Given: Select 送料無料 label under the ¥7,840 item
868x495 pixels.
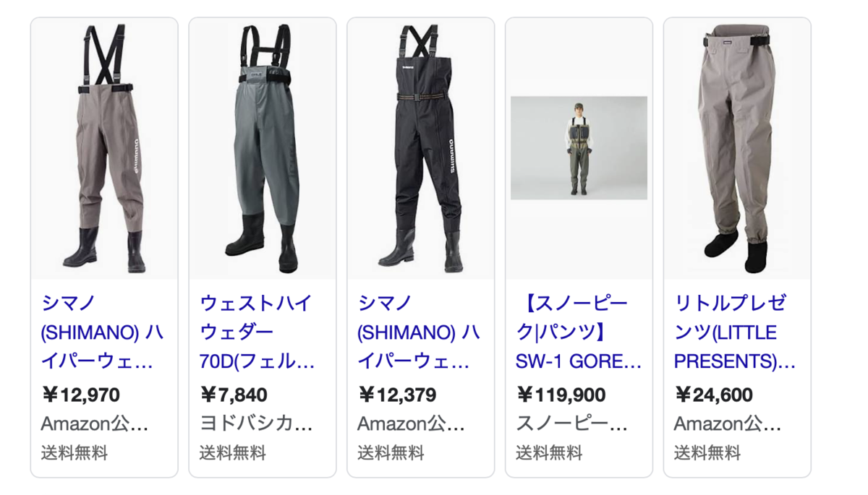Looking at the screenshot, I should pyautogui.click(x=233, y=453).
